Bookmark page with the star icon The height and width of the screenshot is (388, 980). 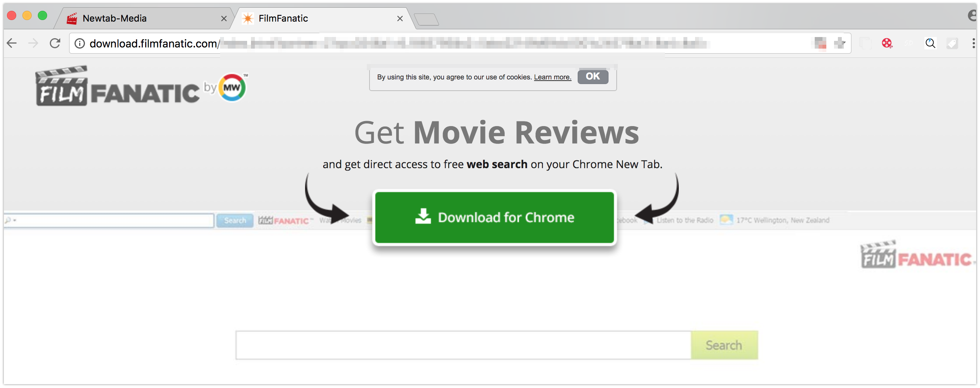(x=839, y=43)
